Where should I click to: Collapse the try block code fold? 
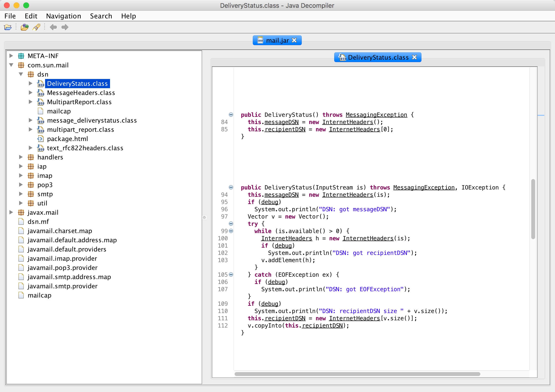tap(231, 224)
